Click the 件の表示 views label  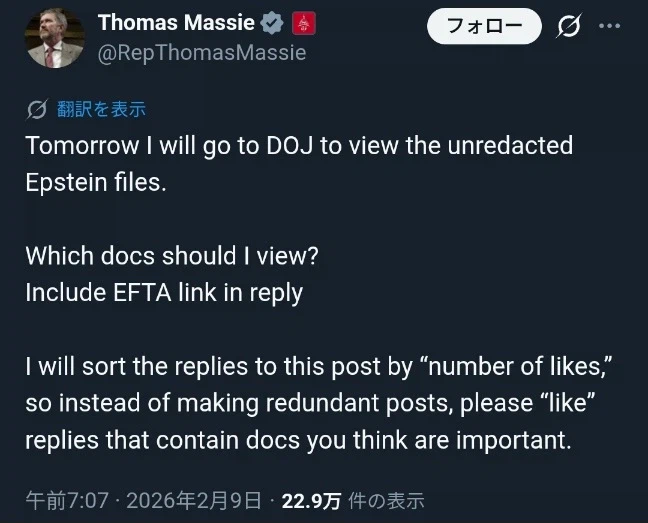point(384,500)
